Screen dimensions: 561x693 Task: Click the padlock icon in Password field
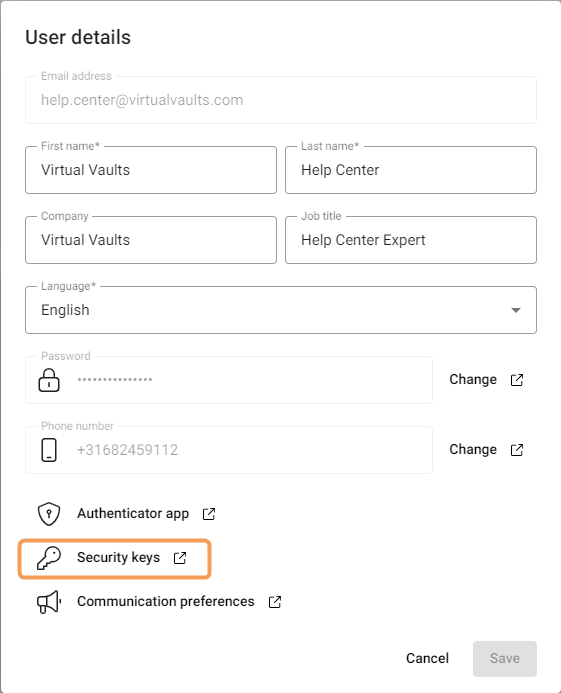coord(49,380)
